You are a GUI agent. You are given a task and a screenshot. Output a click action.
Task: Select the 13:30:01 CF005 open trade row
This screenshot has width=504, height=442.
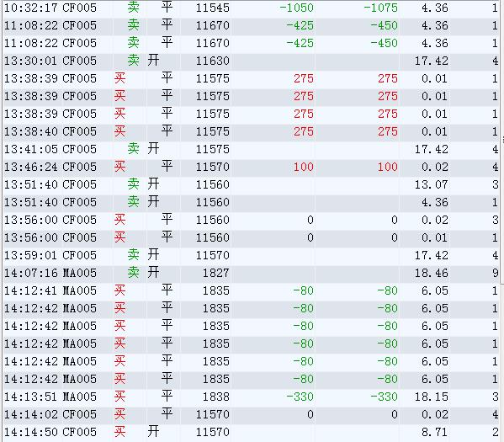pyautogui.click(x=251, y=61)
